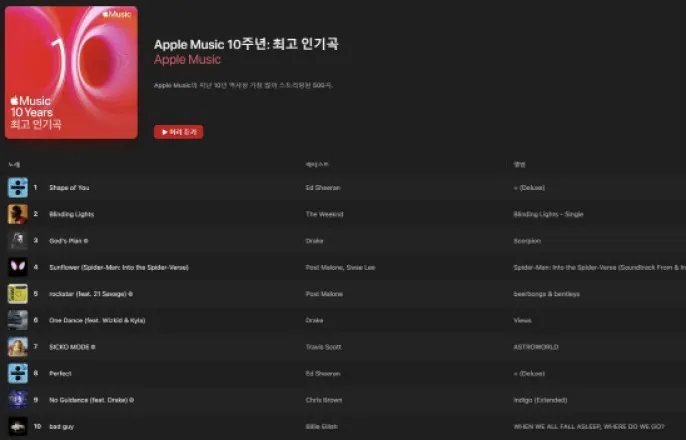Click the No Guidance album artwork
686x440 pixels.
tap(18, 400)
